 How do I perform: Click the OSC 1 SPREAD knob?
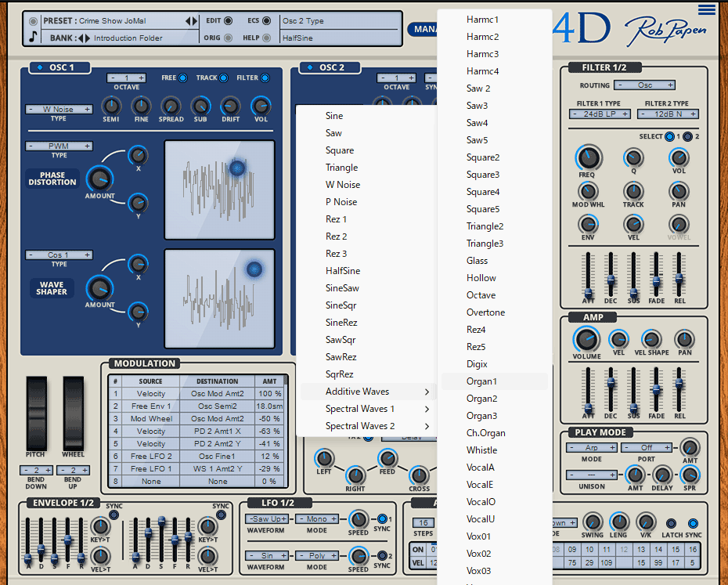tap(171, 106)
